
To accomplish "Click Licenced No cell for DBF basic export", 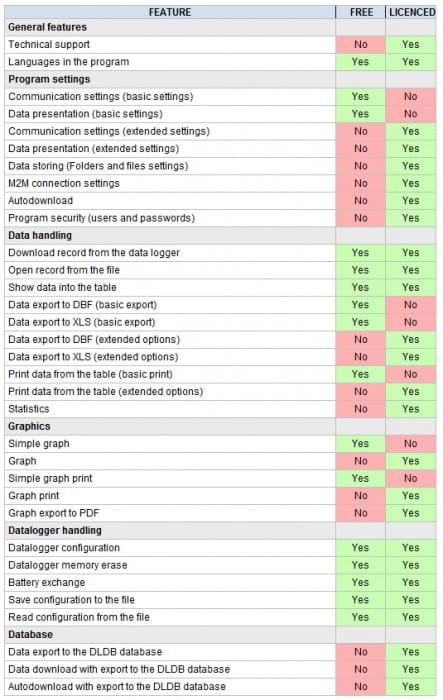I will point(411,305).
